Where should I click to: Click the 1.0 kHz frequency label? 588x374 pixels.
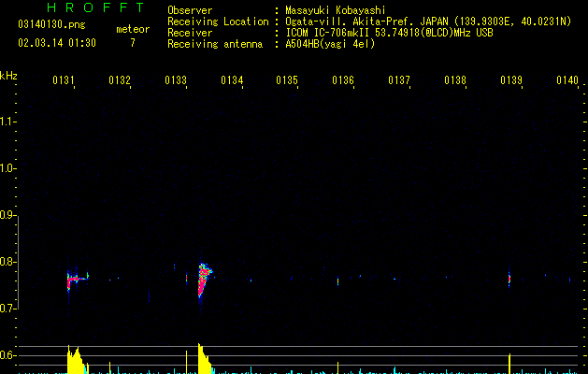7,168
